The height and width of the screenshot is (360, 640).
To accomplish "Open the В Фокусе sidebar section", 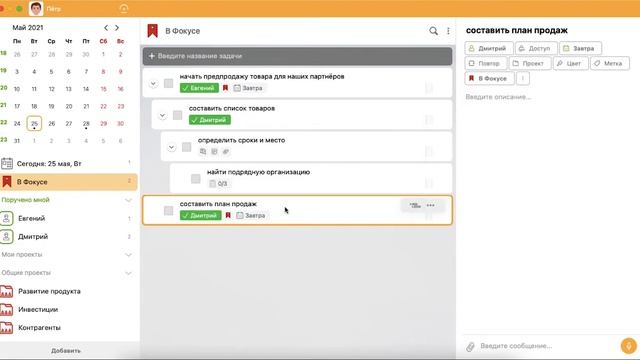I will pos(69,182).
